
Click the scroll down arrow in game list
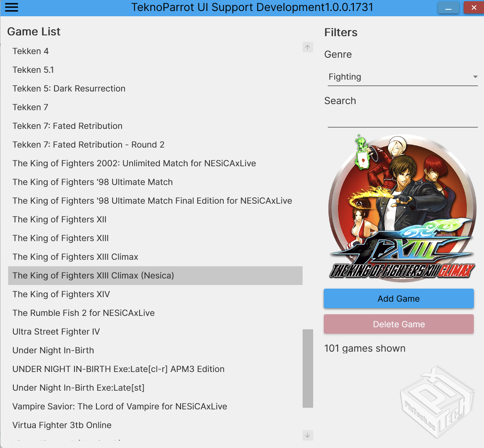[x=307, y=435]
